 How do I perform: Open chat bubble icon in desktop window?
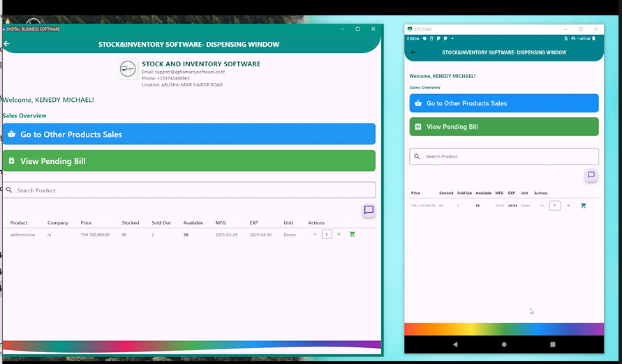[369, 210]
